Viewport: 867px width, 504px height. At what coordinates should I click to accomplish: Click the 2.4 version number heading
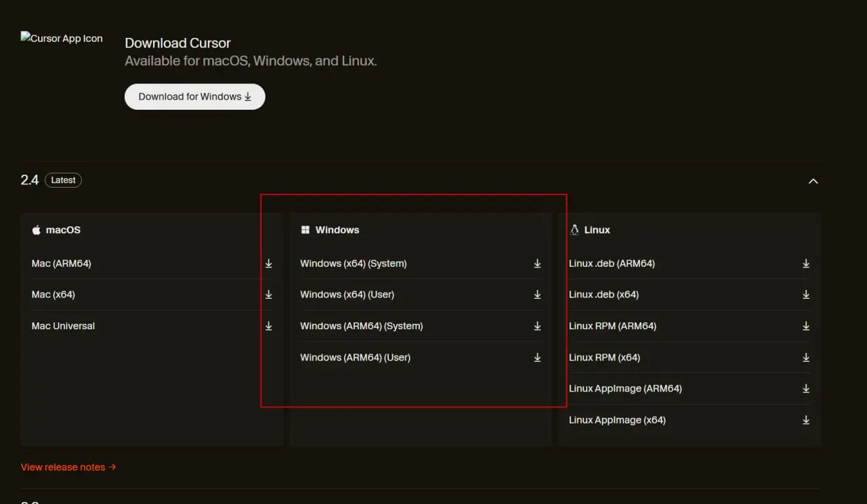point(30,180)
